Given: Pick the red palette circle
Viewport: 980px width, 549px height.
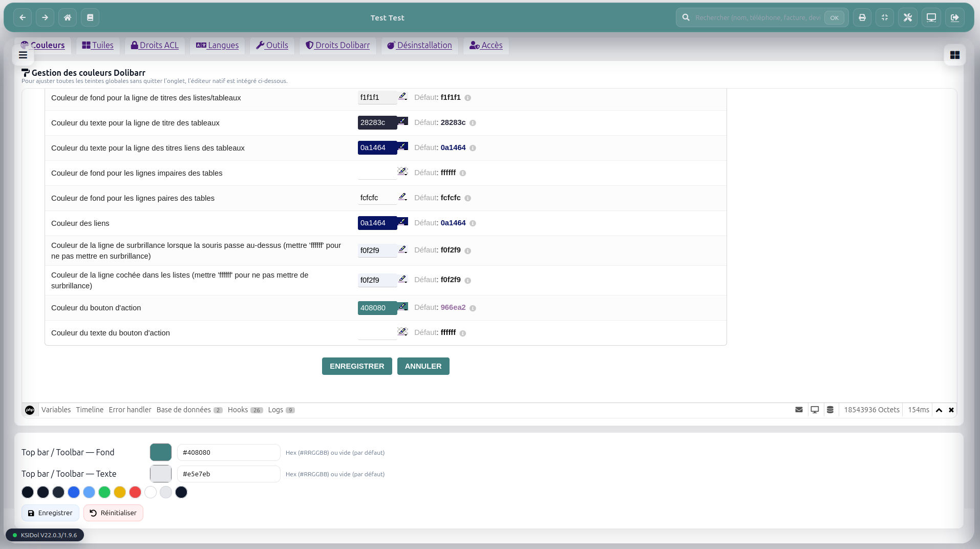Looking at the screenshot, I should pyautogui.click(x=135, y=492).
